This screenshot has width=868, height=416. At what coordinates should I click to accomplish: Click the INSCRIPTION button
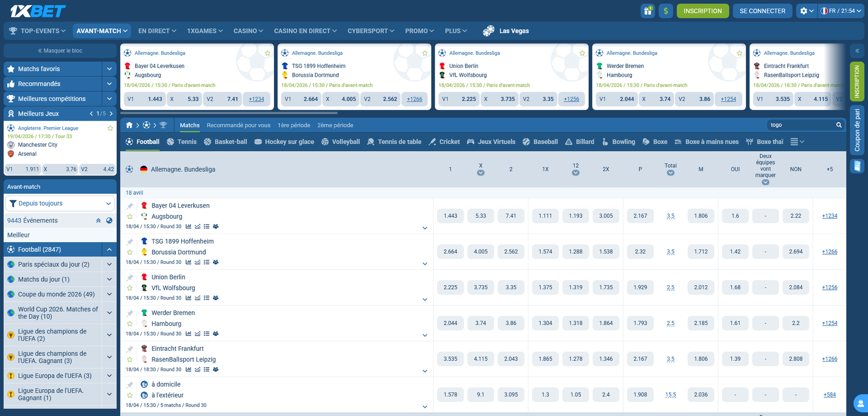coord(703,11)
